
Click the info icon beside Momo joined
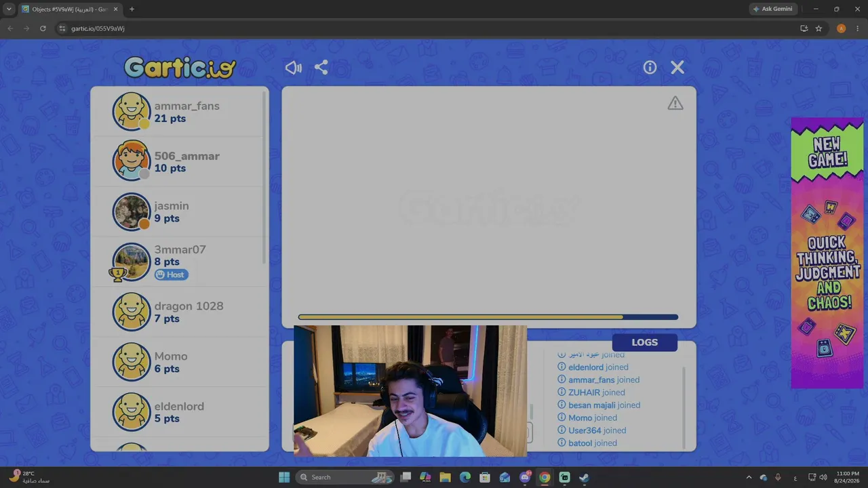(x=561, y=418)
